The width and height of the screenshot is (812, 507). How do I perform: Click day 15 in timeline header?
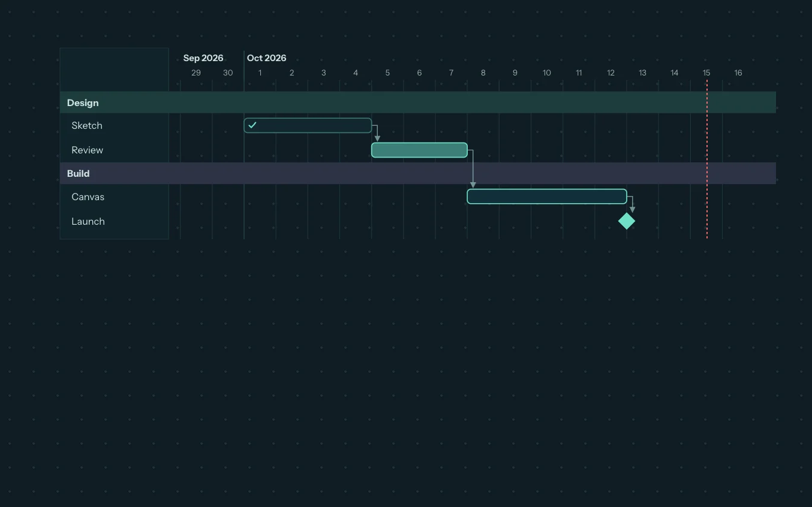pos(706,73)
